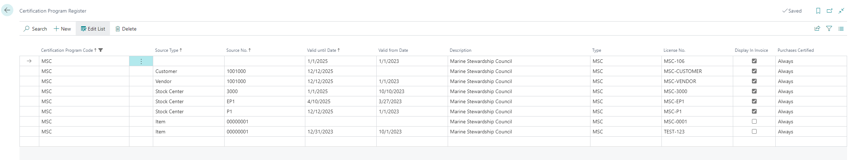This screenshot has width=868, height=160.
Task: Click the bookmark icon at top right
Action: click(818, 11)
